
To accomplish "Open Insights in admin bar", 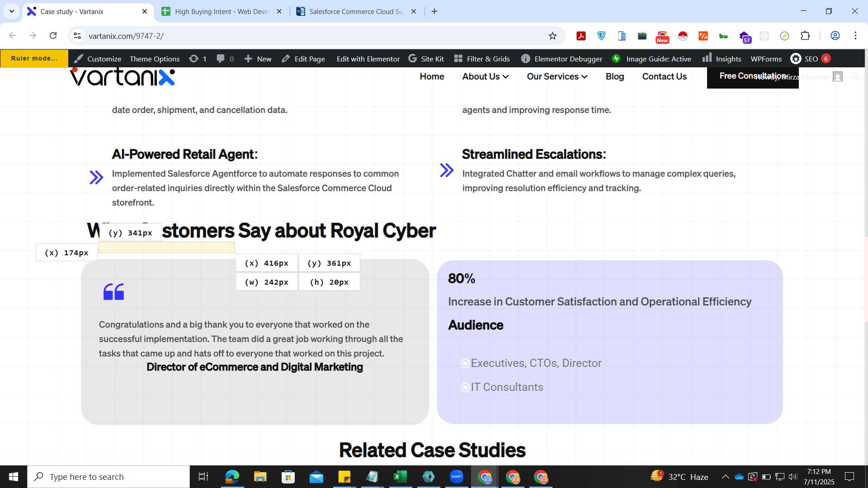I will click(722, 59).
